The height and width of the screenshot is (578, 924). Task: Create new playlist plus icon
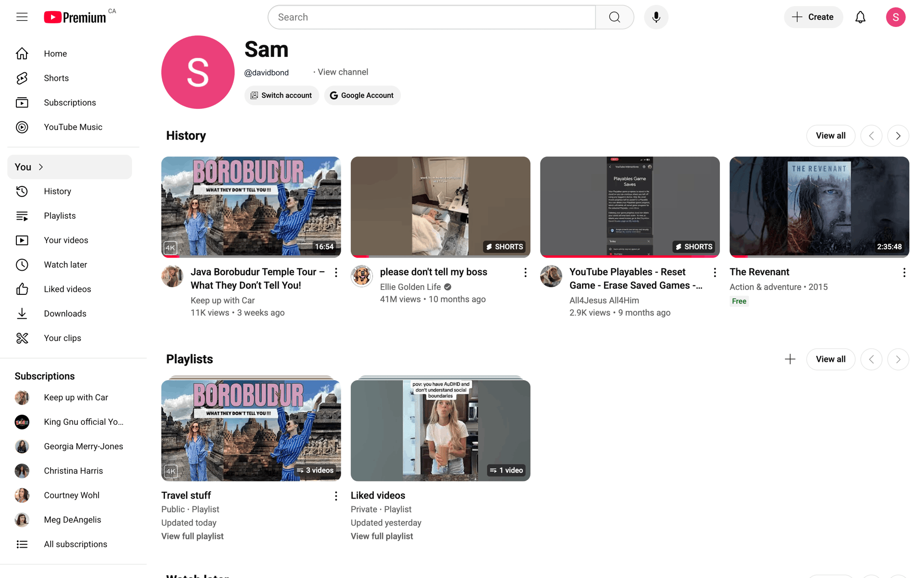[790, 359]
